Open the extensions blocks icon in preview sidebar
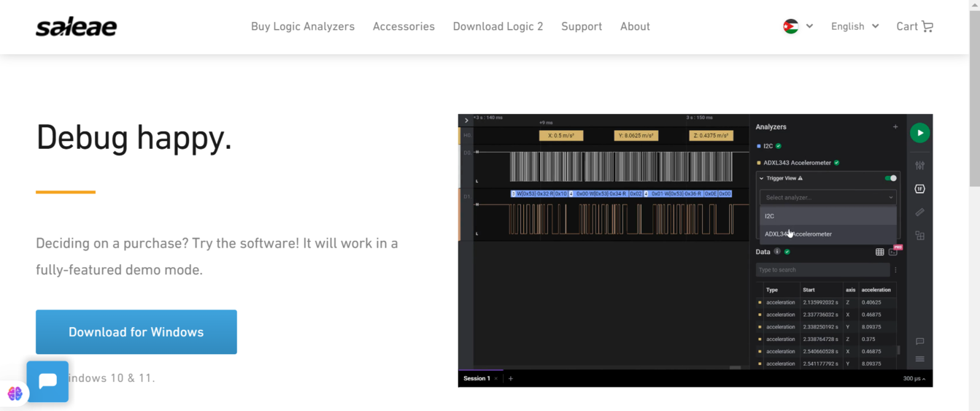The width and height of the screenshot is (980, 411). click(919, 236)
